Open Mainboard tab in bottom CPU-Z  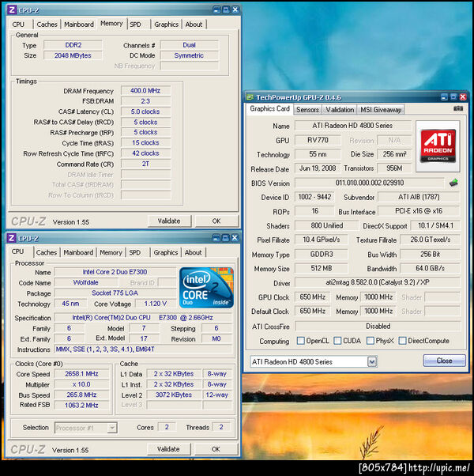[78, 252]
